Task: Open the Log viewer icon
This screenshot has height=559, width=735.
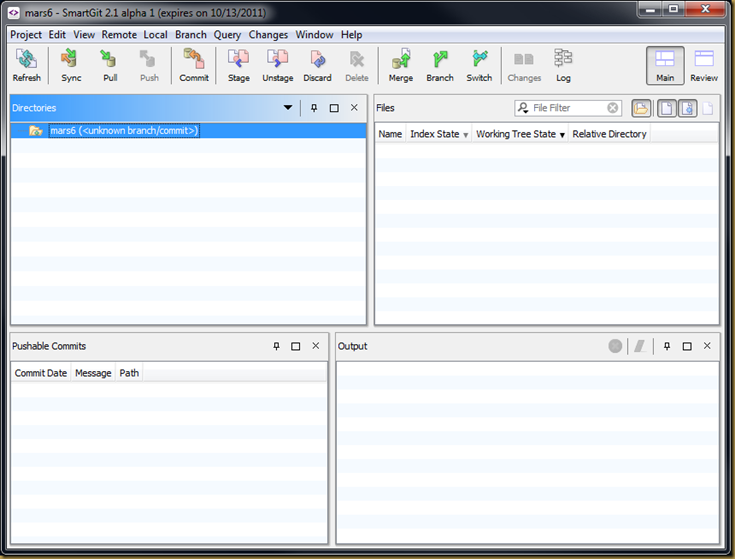Action: click(563, 65)
